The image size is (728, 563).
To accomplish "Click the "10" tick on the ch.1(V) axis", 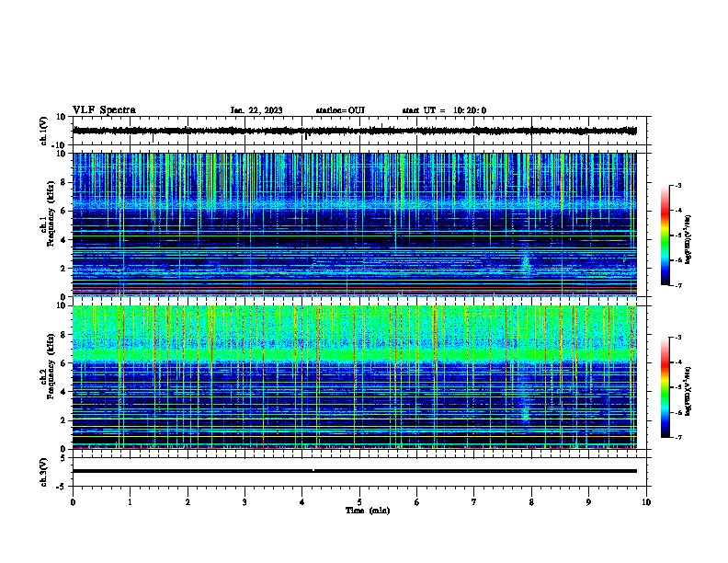I will pos(62,117).
